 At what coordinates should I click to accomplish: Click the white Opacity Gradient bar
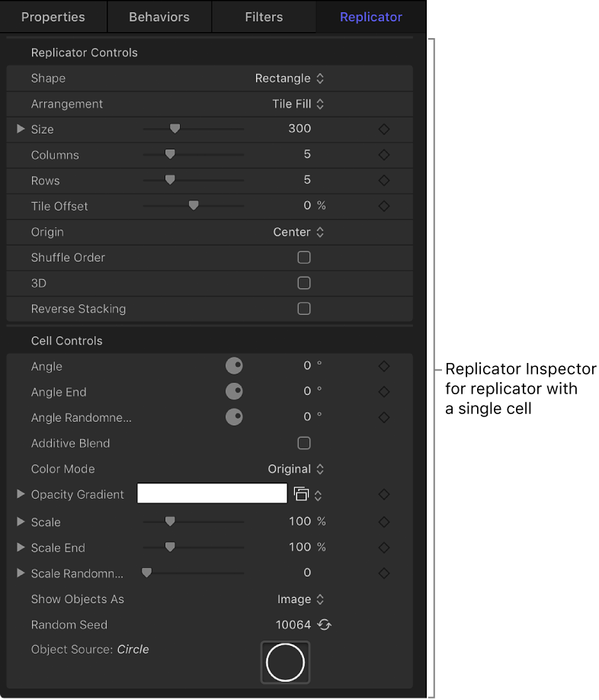[211, 493]
